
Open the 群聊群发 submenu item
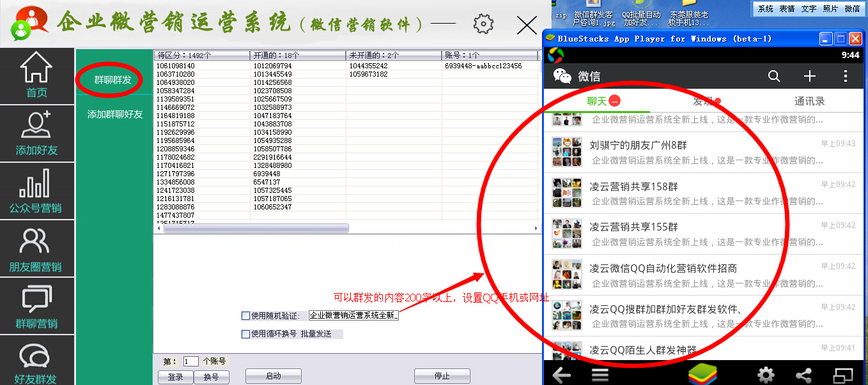tap(112, 80)
